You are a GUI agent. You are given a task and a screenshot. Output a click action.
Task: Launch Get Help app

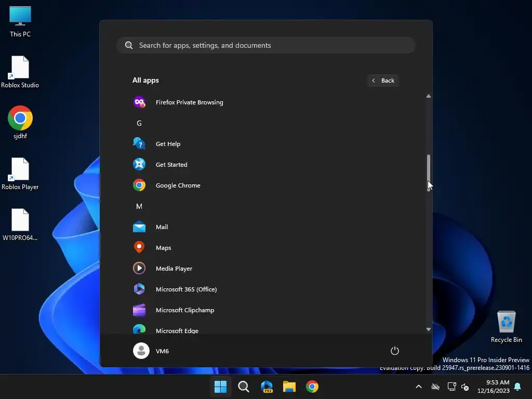(x=265, y=144)
